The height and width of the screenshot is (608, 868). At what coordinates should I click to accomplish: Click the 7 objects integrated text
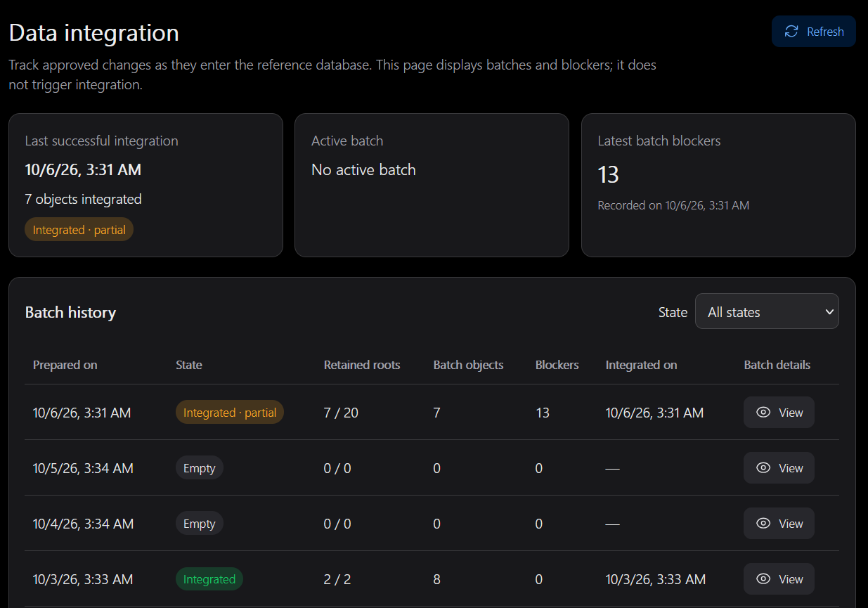pos(83,199)
